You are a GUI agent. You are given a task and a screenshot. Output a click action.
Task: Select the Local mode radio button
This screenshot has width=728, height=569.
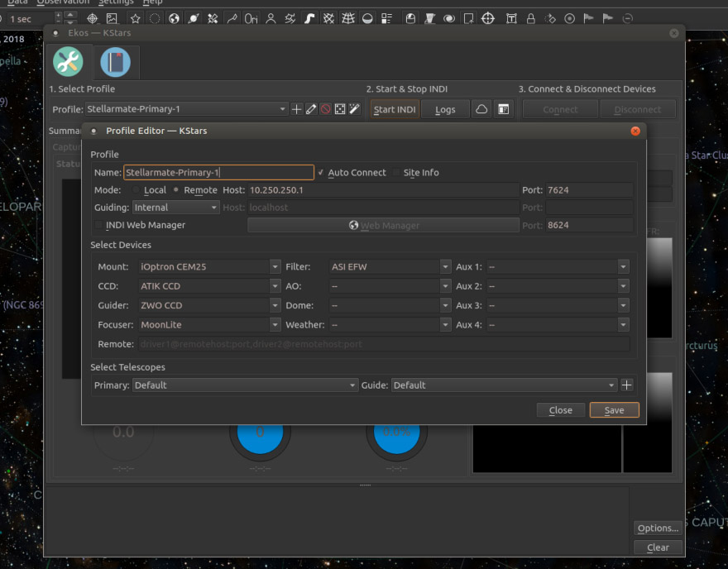[x=137, y=190]
